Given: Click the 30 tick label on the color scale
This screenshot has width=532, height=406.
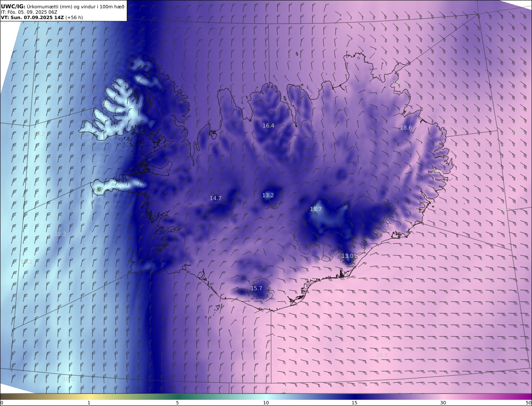Looking at the screenshot, I should [x=443, y=403].
